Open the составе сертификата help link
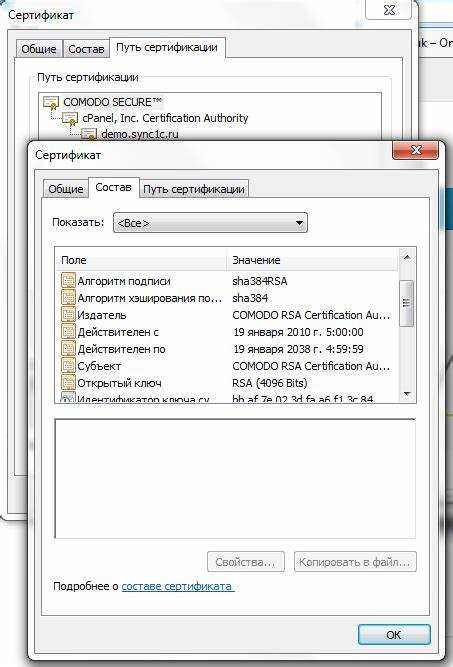The height and width of the screenshot is (667, 453). point(177,586)
